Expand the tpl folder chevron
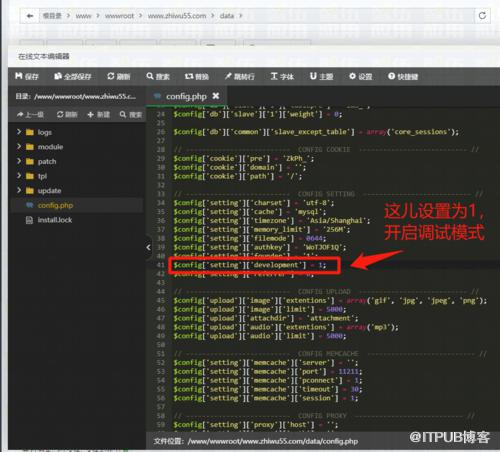Image resolution: width=500 pixels, height=452 pixels. coord(19,176)
